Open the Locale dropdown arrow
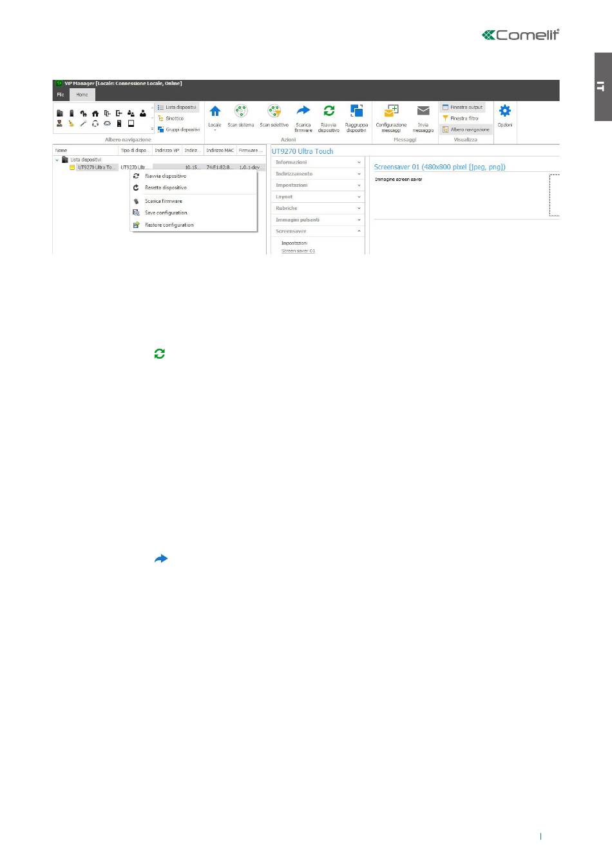 pos(215,130)
